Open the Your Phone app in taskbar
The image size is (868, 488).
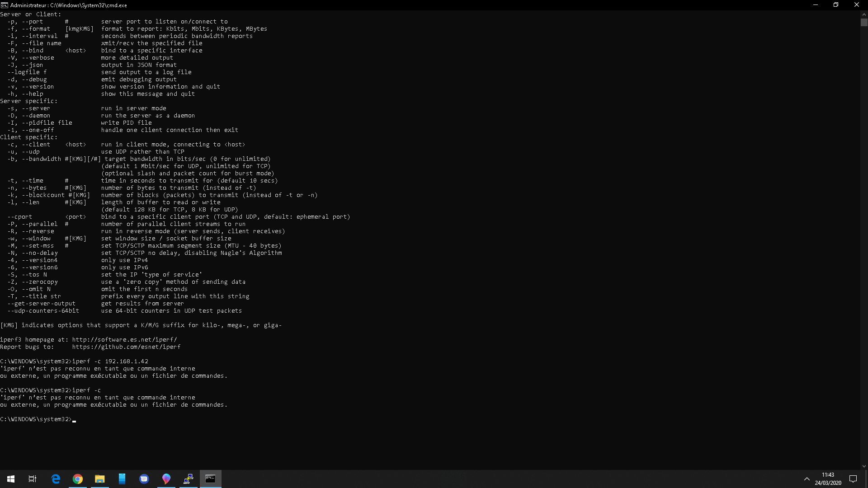[x=122, y=479]
